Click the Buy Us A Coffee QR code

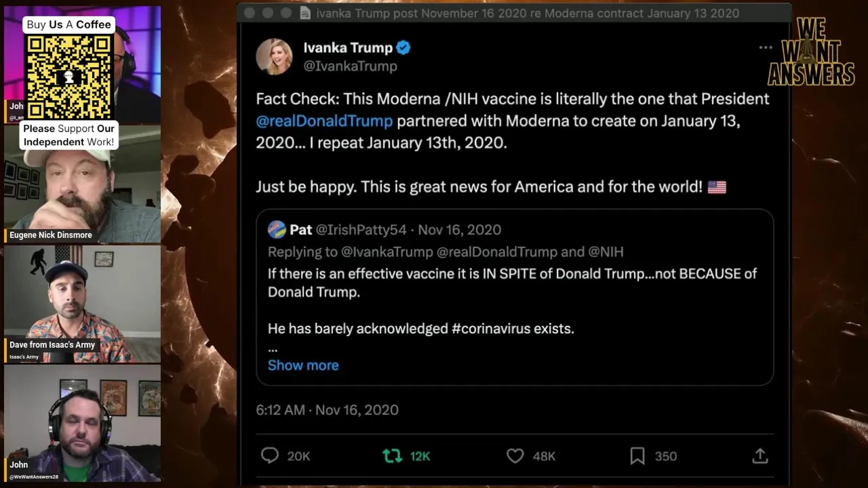coord(68,75)
